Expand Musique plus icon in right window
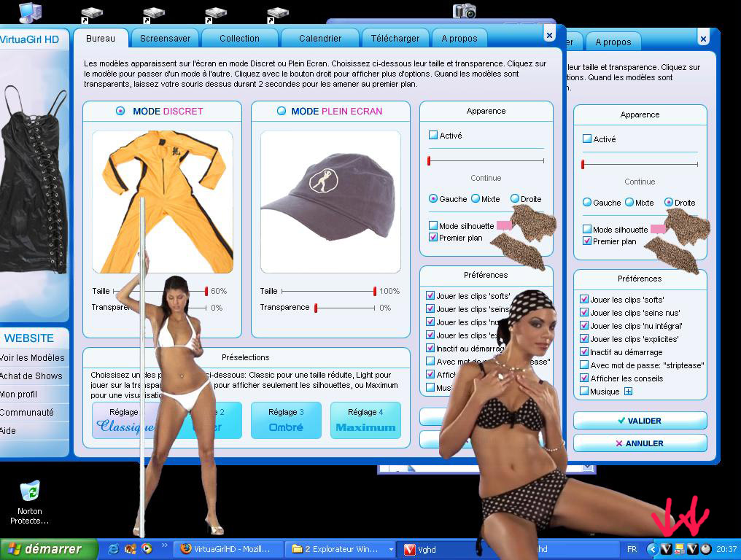The height and width of the screenshot is (560, 741). point(628,392)
